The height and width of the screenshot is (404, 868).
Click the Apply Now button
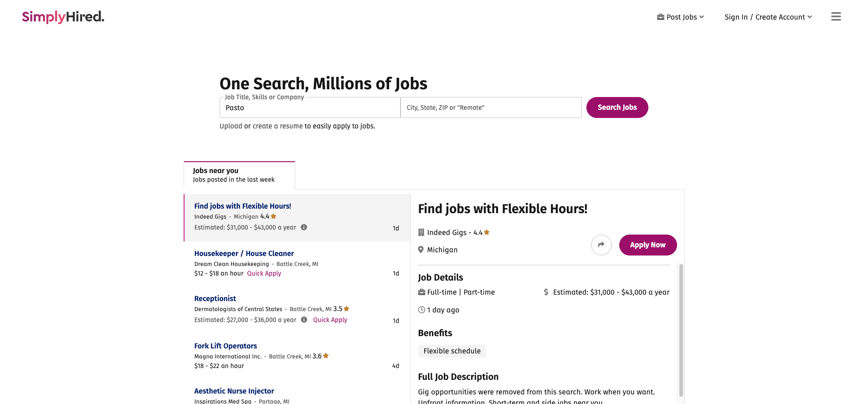(647, 245)
